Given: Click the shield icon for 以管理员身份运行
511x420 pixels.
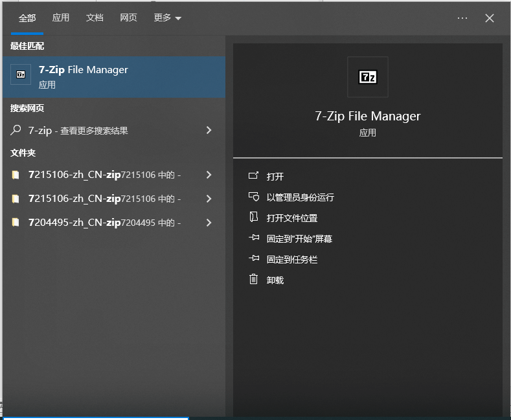Looking at the screenshot, I should 253,196.
